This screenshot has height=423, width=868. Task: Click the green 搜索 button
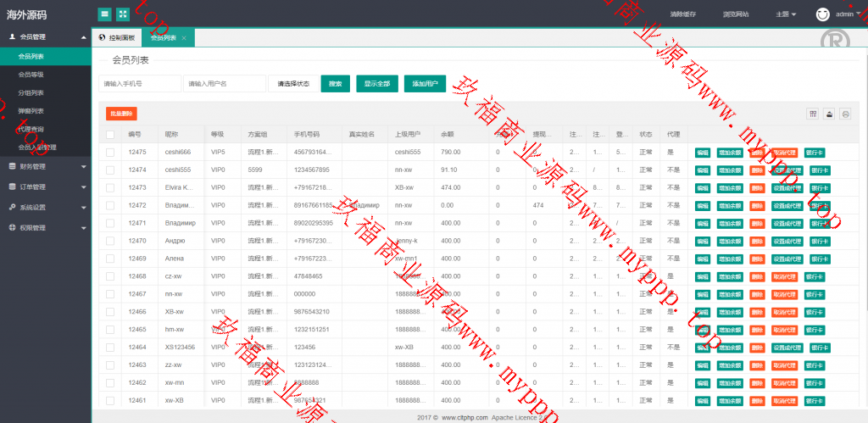335,84
